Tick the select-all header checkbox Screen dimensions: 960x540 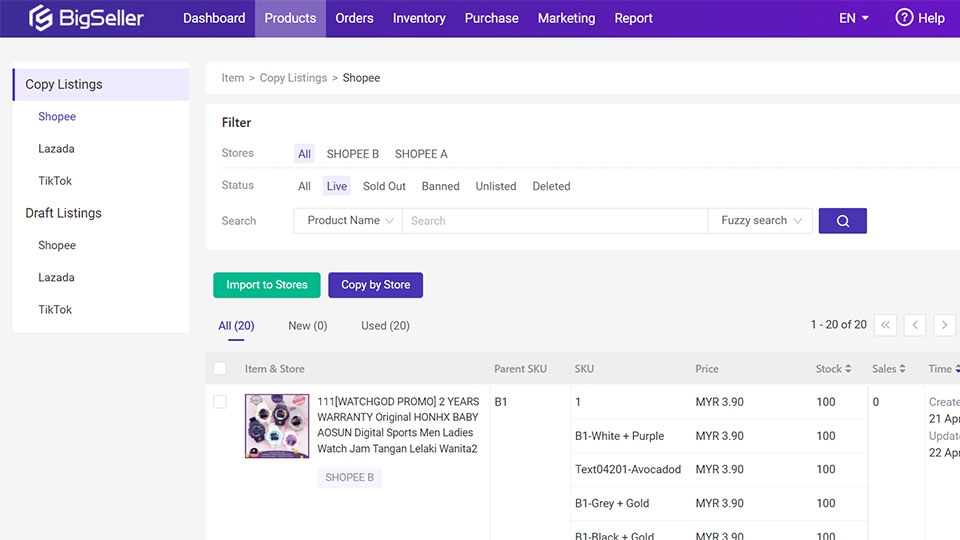220,369
